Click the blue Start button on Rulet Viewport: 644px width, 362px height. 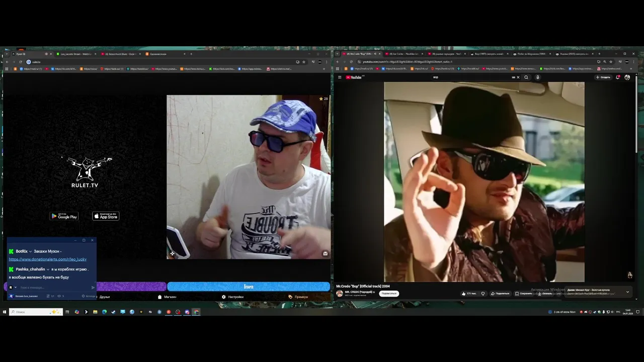coord(249,287)
